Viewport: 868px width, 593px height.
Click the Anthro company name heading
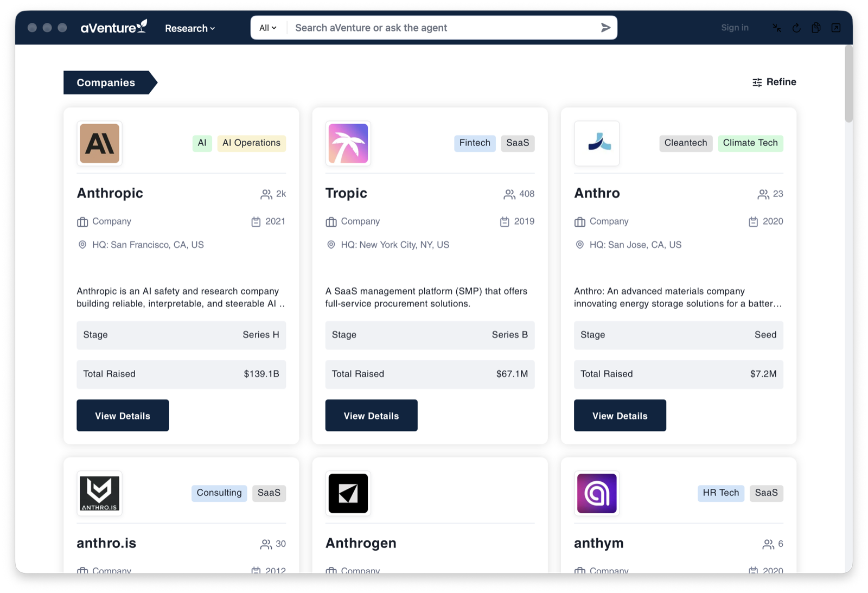[597, 193]
